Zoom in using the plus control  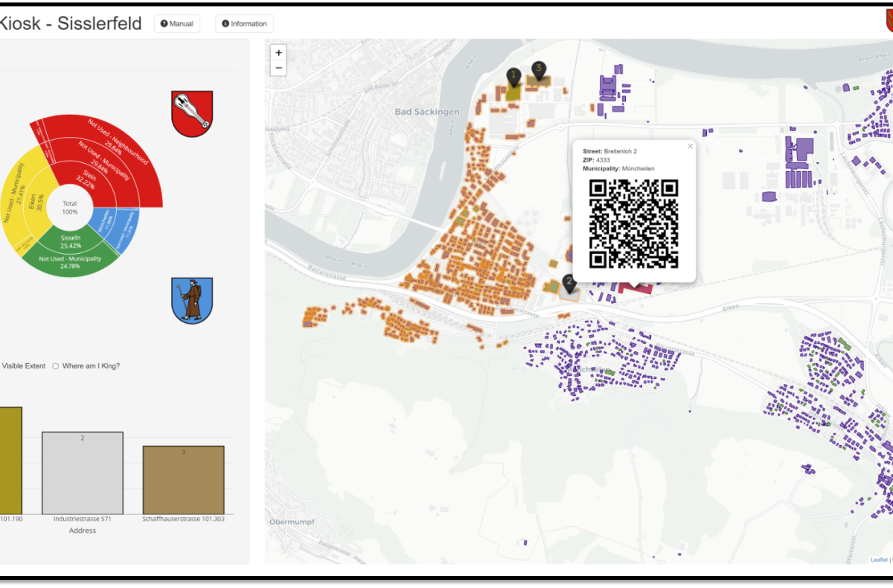tap(278, 53)
